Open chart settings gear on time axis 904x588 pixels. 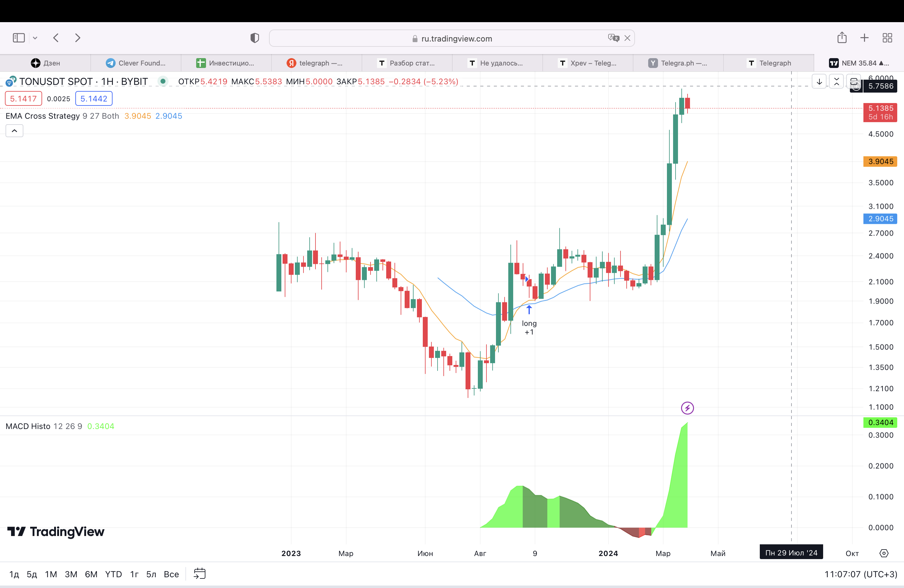[884, 553]
